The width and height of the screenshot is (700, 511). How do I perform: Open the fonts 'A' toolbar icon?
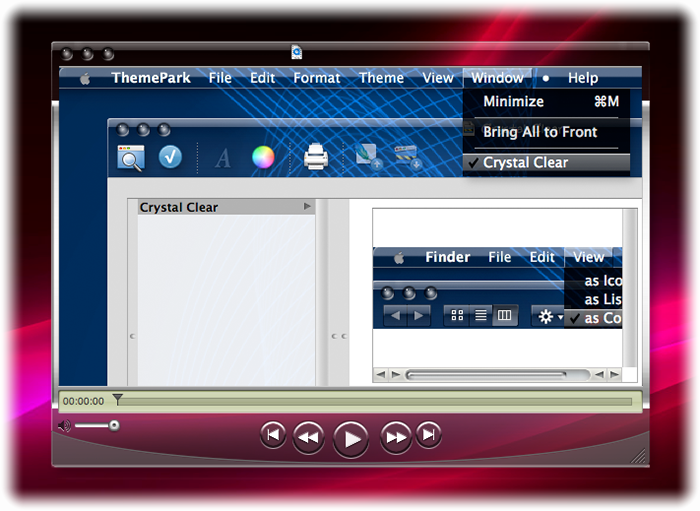tap(223, 158)
